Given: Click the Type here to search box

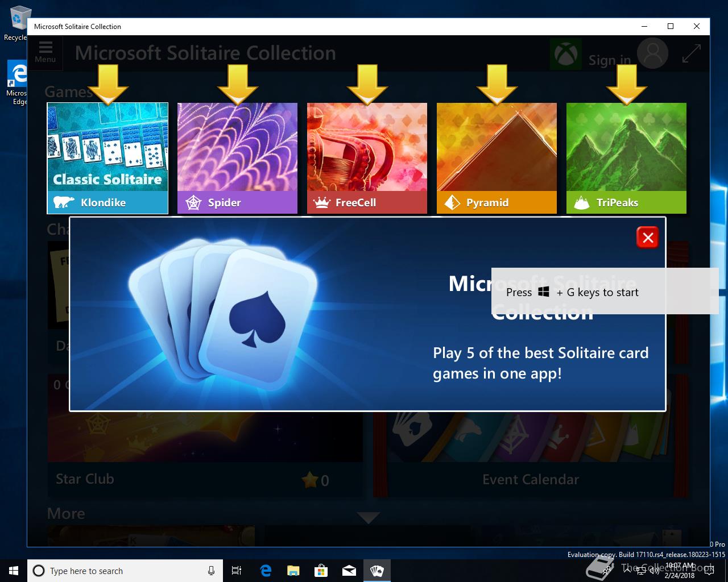Looking at the screenshot, I should coord(125,571).
